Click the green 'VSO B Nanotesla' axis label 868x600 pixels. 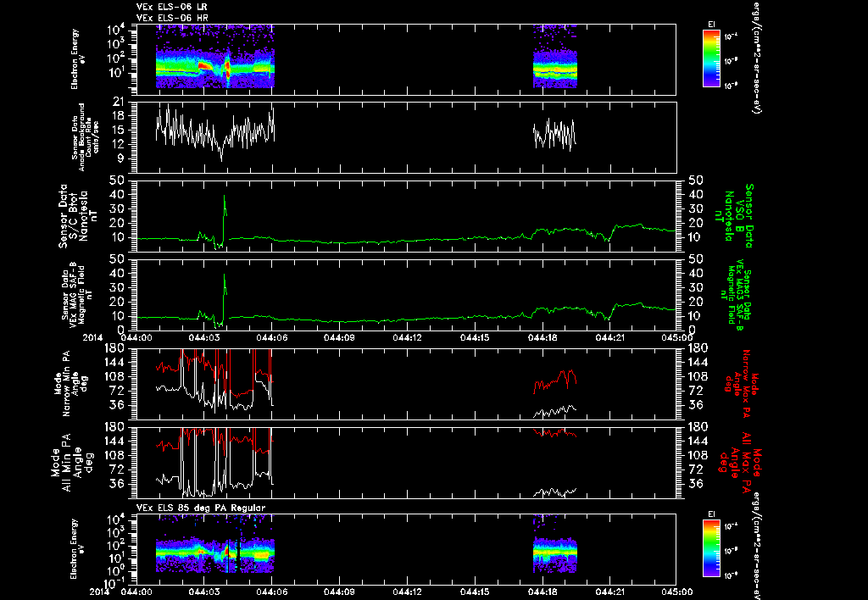point(734,216)
